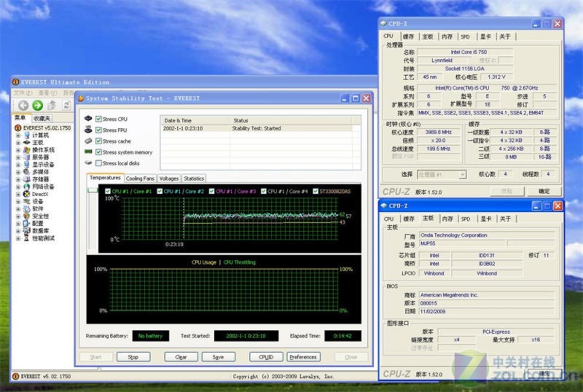Toggle CPU #1 / Core #3 graph checkbox
Image resolution: width=583 pixels, height=392 pixels.
click(212, 191)
